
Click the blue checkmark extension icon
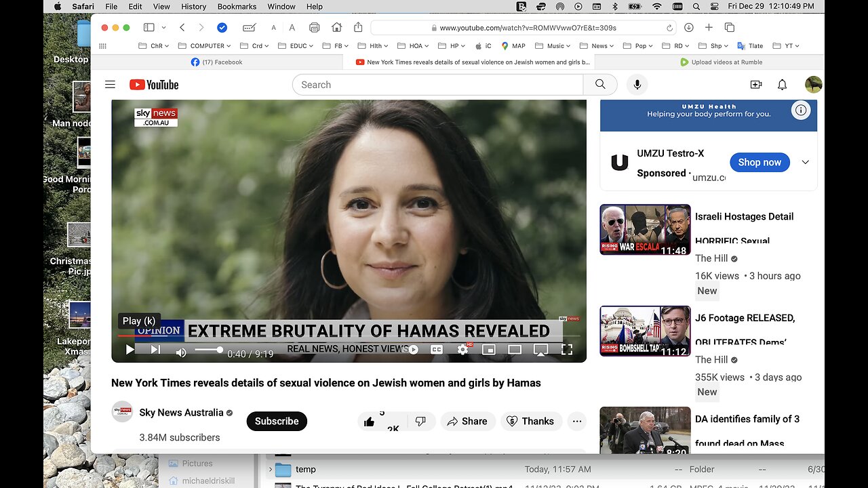tap(222, 28)
